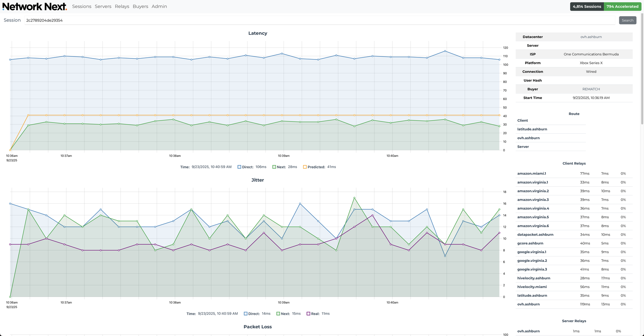Click the Network Next logo

[x=35, y=7]
